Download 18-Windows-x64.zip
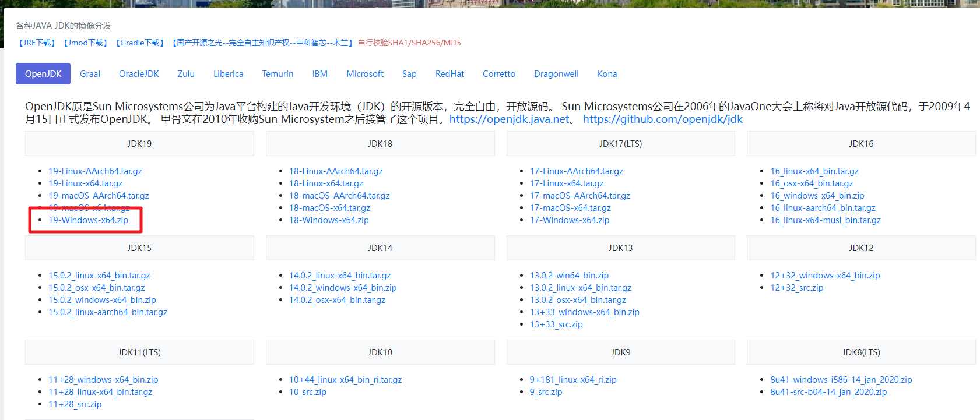980x420 pixels. (x=329, y=220)
